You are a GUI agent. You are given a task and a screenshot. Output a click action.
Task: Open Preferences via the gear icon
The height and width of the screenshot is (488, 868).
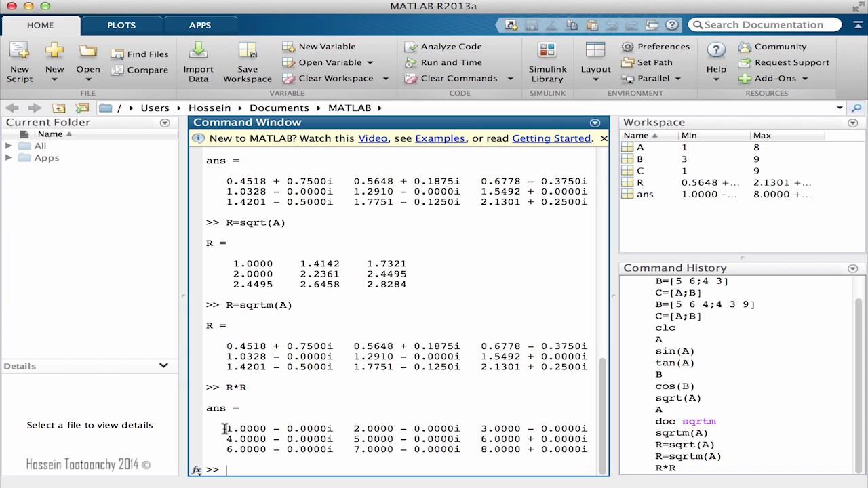click(x=628, y=47)
